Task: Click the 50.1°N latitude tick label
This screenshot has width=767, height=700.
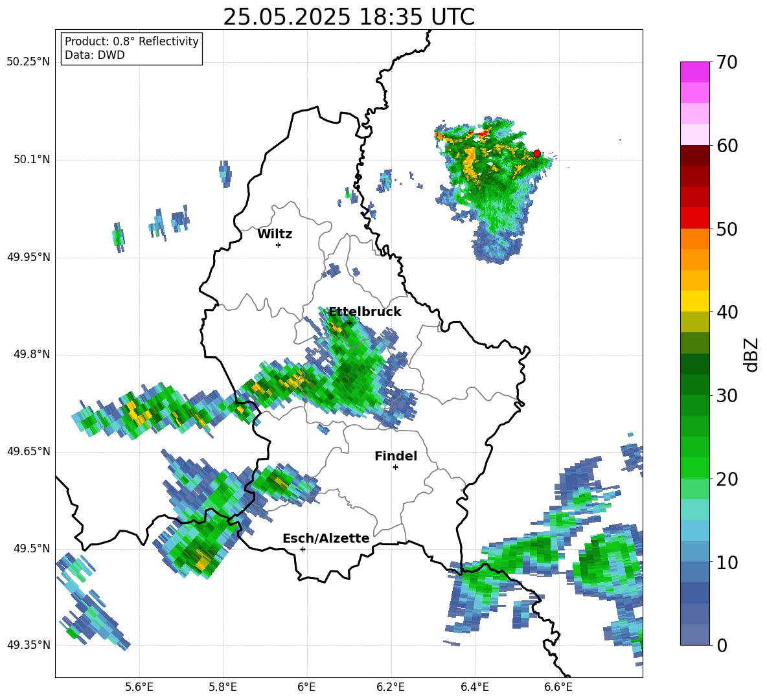Action: pyautogui.click(x=31, y=159)
